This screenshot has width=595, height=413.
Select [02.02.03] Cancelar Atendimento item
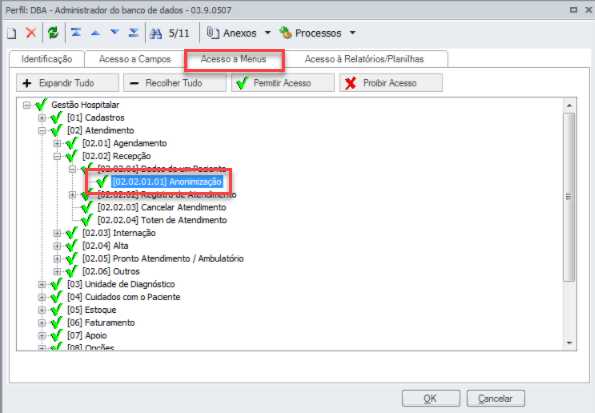click(x=162, y=207)
